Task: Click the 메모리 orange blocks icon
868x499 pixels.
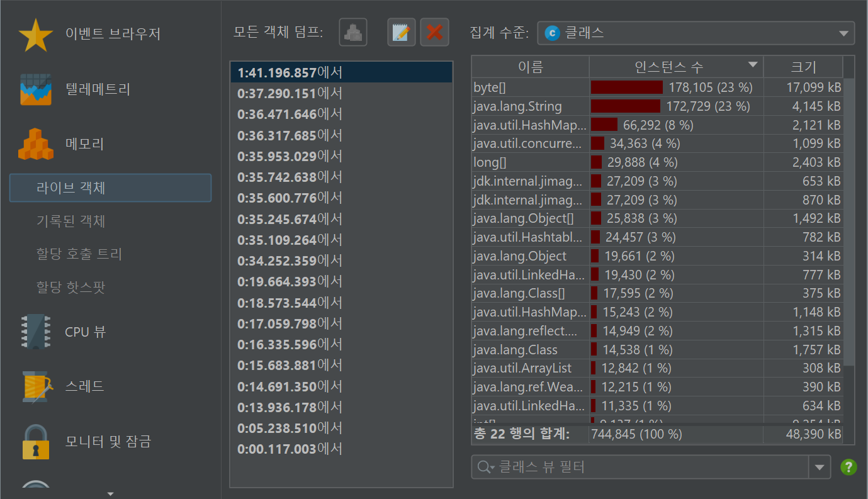Action: pos(36,144)
